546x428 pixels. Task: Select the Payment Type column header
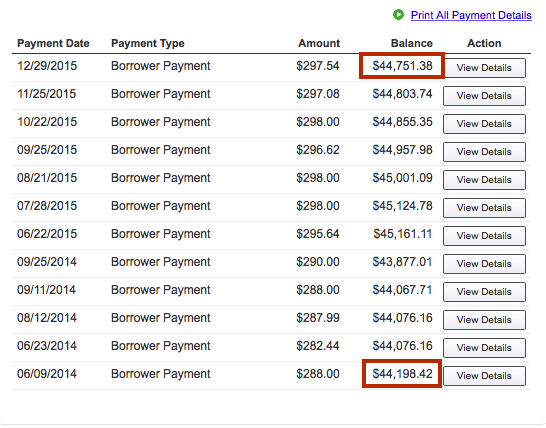(148, 44)
